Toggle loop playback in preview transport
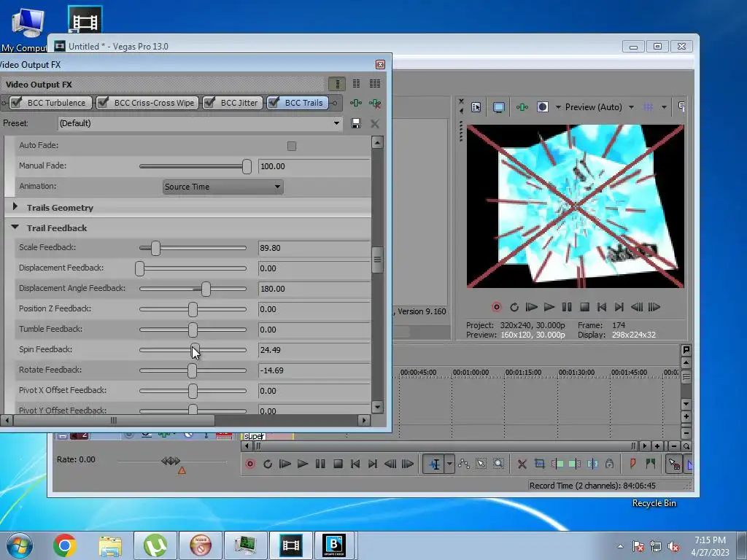The image size is (747, 560). [514, 307]
